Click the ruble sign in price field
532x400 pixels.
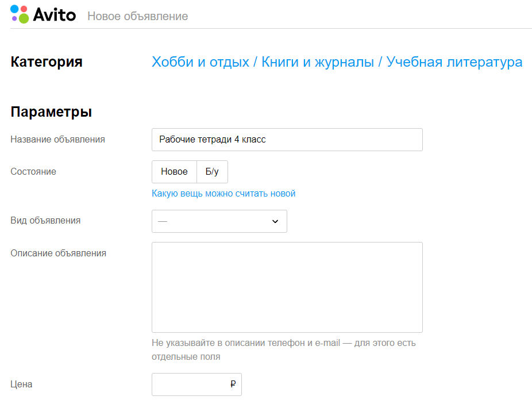(233, 384)
